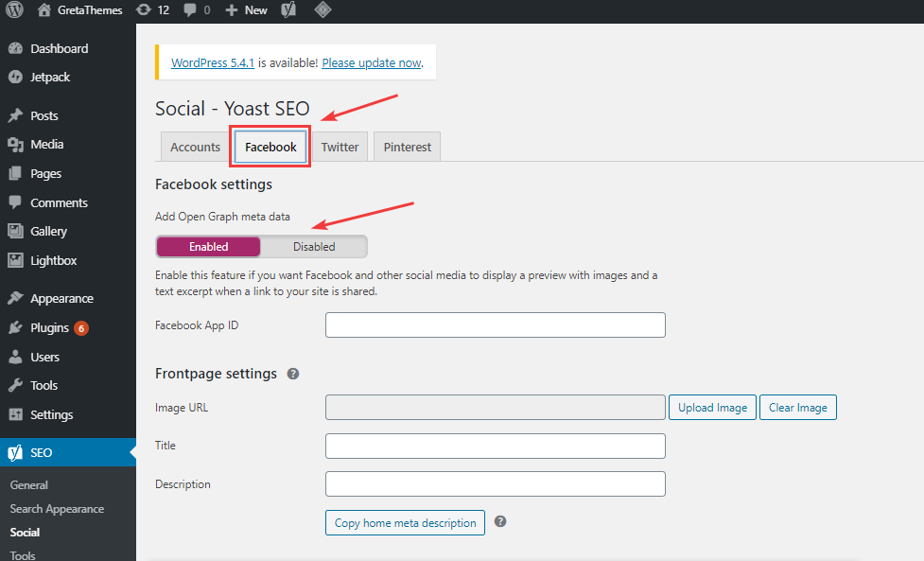This screenshot has width=924, height=561.
Task: Open Plugins showing 6 updates
Action: pos(17,327)
